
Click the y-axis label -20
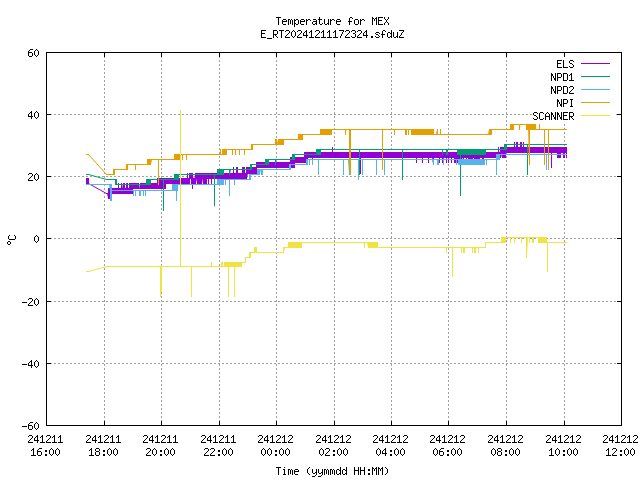click(x=31, y=302)
